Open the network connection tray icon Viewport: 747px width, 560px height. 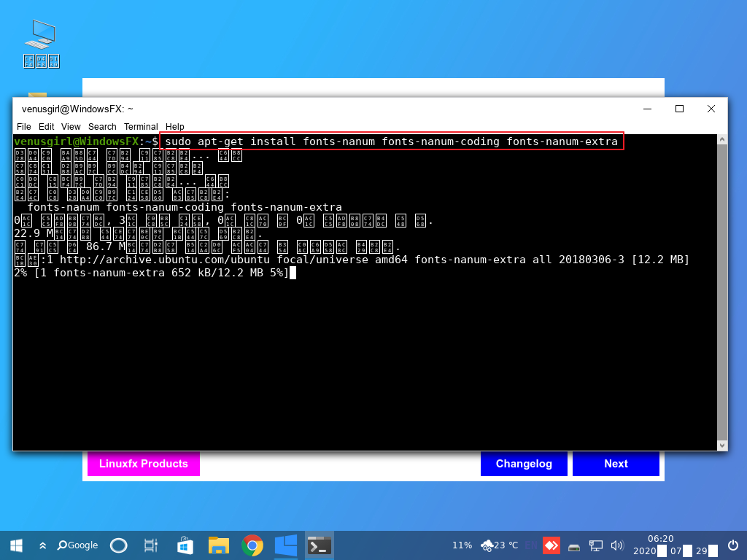(595, 545)
